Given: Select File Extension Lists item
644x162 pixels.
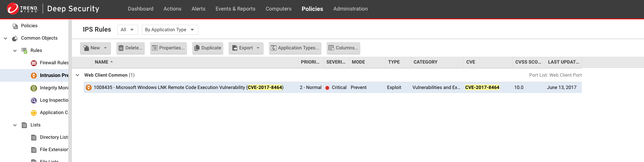Looking at the screenshot, I should coord(54,150).
